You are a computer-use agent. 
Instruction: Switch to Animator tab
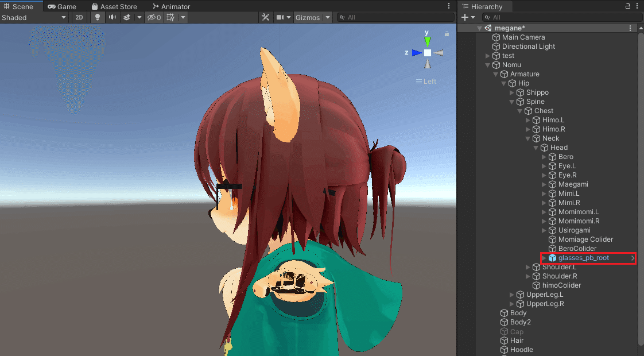pos(171,6)
